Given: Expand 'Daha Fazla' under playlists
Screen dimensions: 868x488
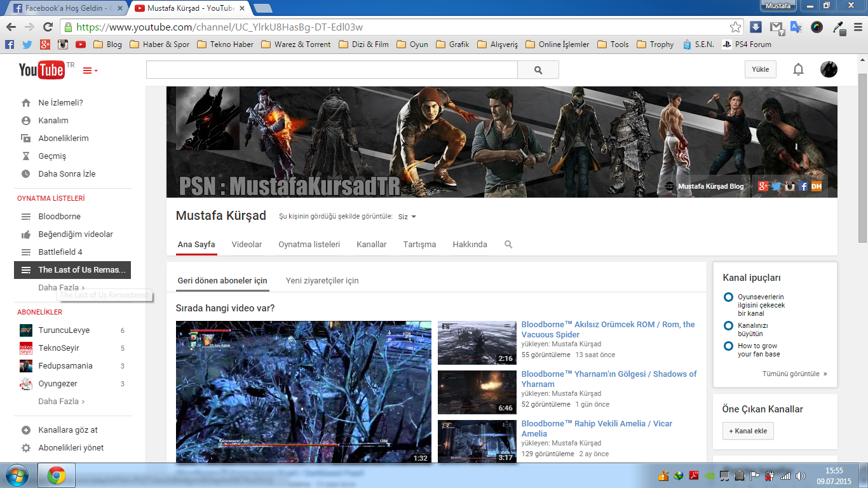Looking at the screenshot, I should pos(61,288).
